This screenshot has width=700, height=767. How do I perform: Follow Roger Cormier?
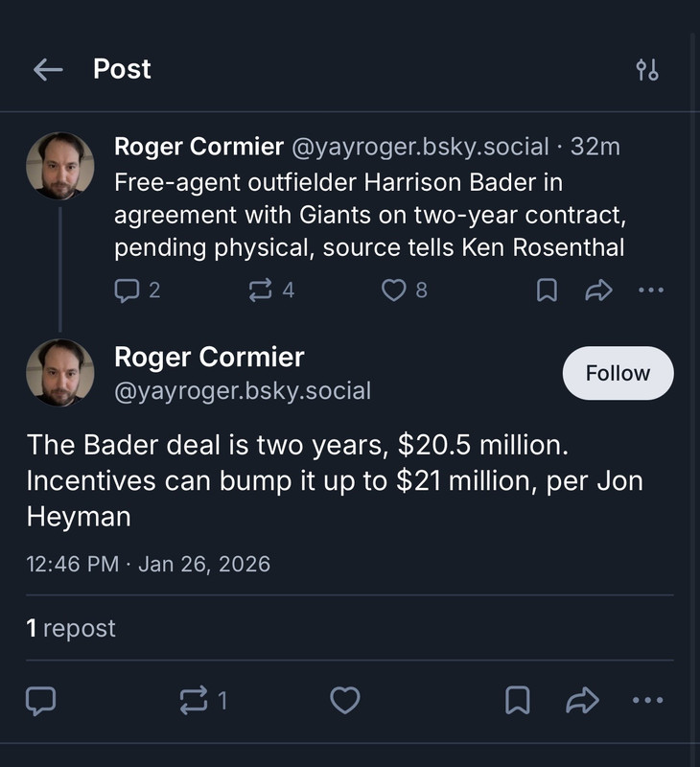coord(618,373)
